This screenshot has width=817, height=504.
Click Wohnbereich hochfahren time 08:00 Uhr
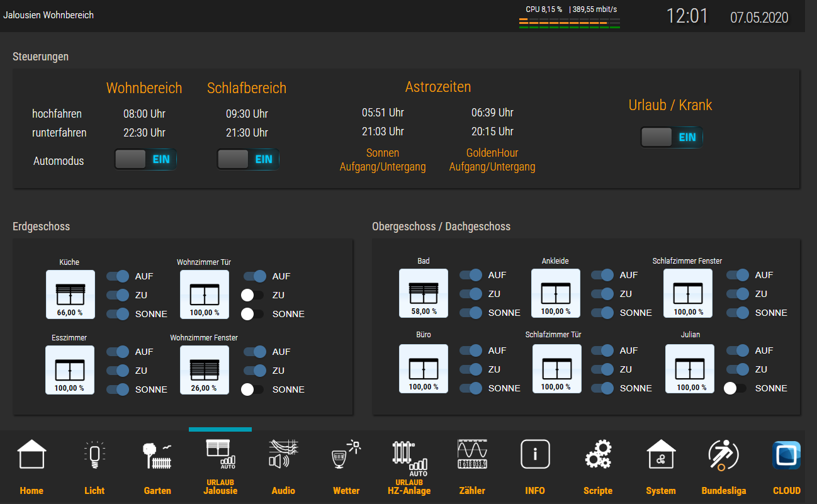point(144,114)
